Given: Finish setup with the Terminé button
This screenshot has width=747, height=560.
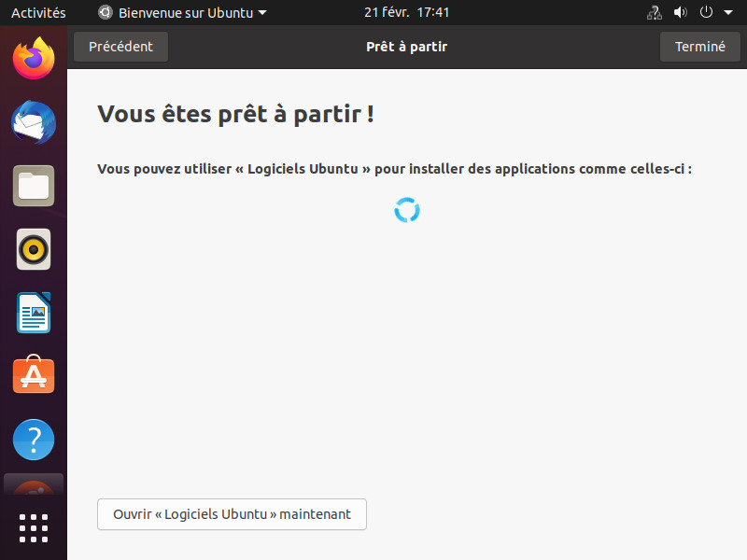Looking at the screenshot, I should 700,47.
